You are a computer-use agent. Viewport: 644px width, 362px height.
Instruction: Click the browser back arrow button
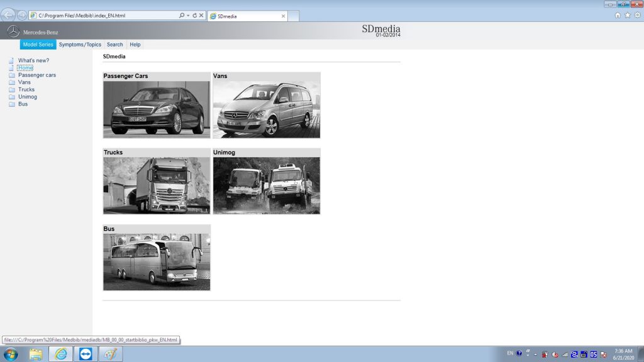(8, 15)
